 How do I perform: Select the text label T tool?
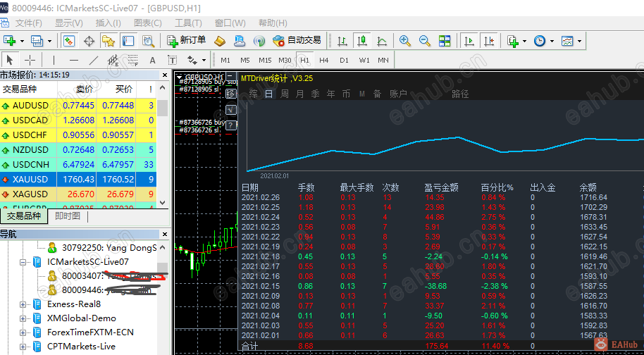[173, 61]
